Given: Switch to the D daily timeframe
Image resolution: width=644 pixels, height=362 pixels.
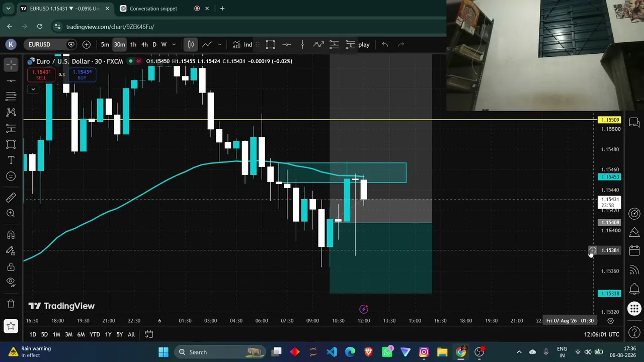Looking at the screenshot, I should (x=154, y=45).
